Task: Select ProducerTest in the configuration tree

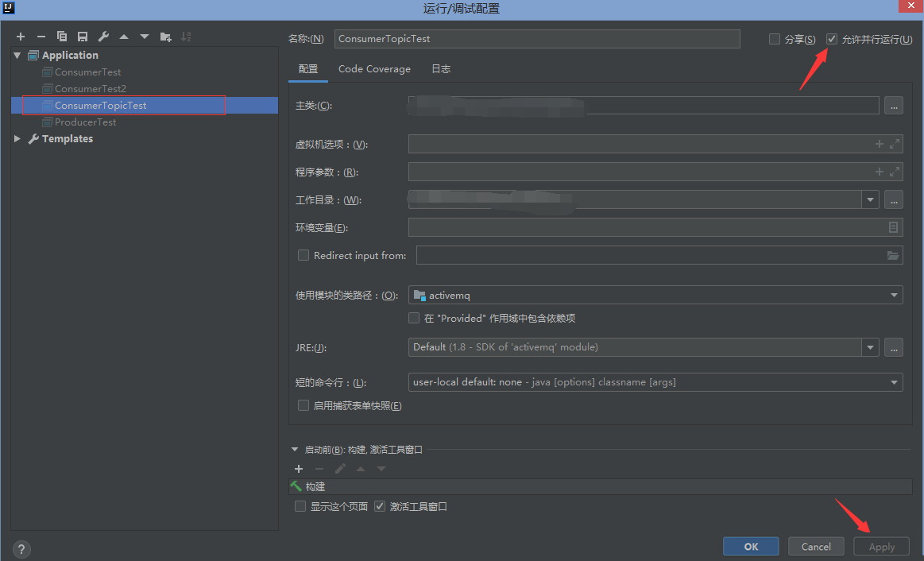Action: coord(86,122)
